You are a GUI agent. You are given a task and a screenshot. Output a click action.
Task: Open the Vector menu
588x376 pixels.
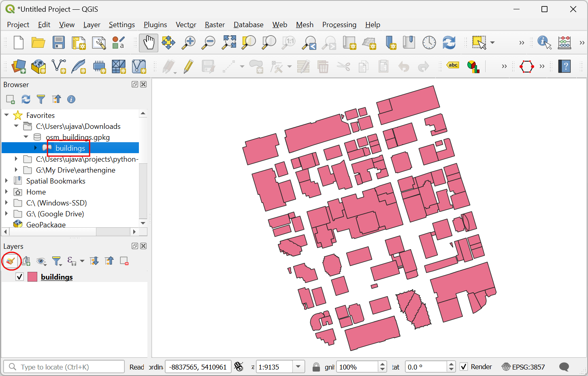point(186,25)
